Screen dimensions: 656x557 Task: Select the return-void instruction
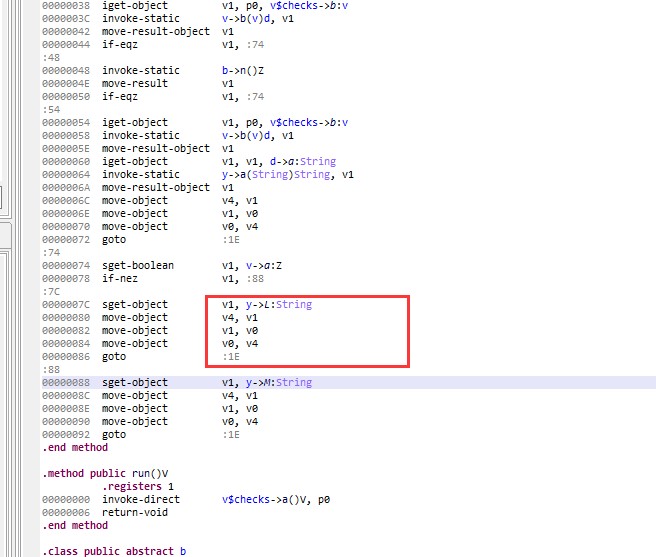tap(135, 511)
